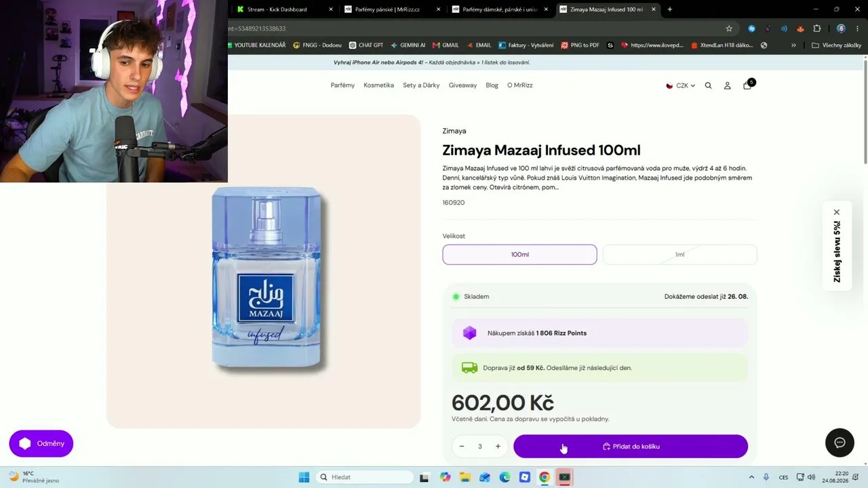Click the iPhone Air giveaway announcement banner

click(432, 62)
